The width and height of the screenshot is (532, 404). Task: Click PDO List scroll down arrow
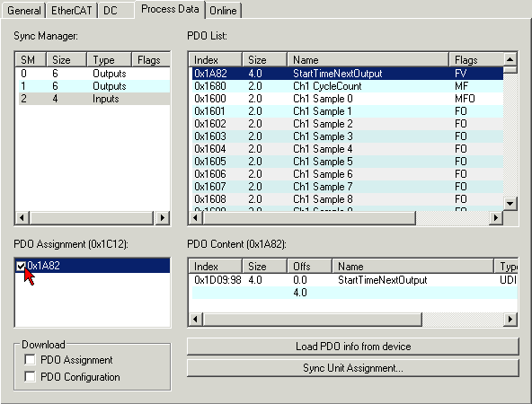510,204
